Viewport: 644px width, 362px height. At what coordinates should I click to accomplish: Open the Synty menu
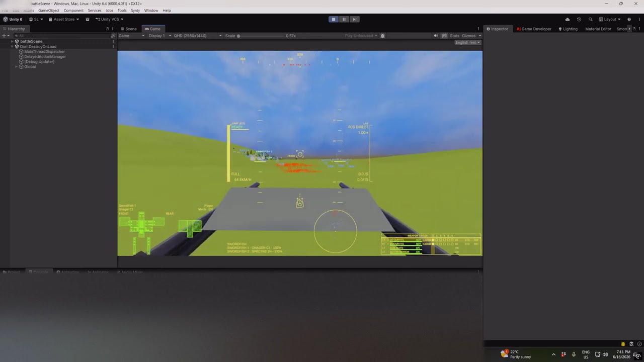tap(135, 11)
